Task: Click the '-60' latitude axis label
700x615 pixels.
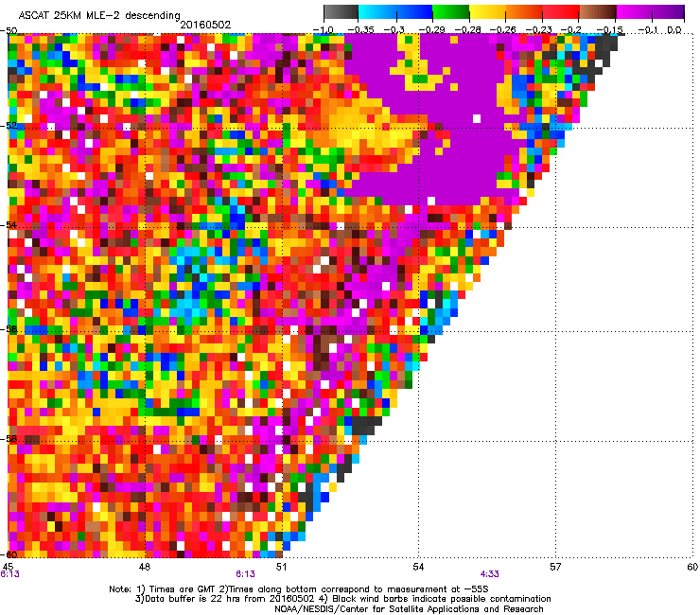Action: (x=9, y=554)
